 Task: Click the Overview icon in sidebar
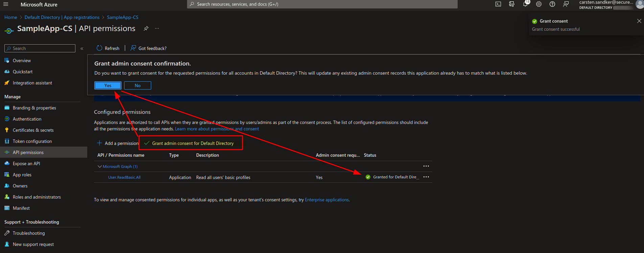(7, 60)
